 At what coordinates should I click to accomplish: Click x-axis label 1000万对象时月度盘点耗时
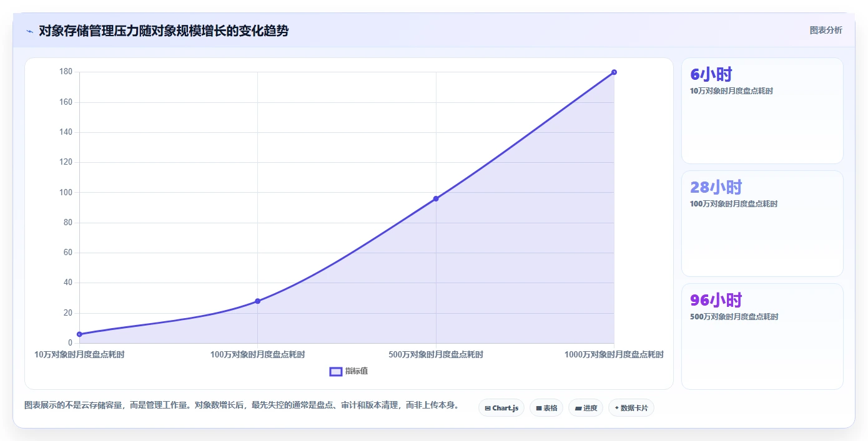(x=614, y=354)
